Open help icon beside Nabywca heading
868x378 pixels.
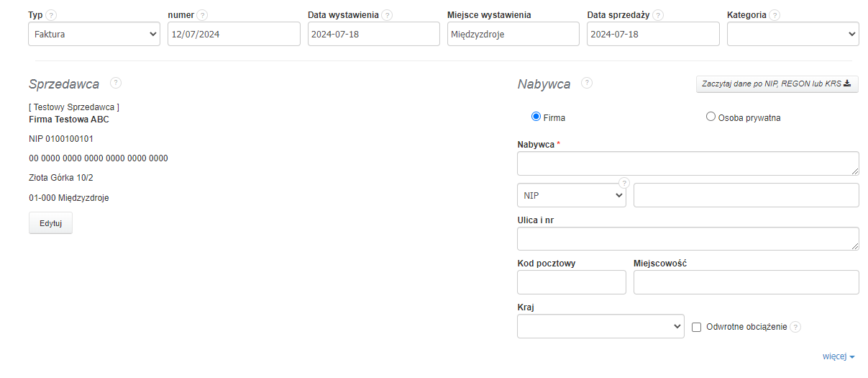[587, 83]
